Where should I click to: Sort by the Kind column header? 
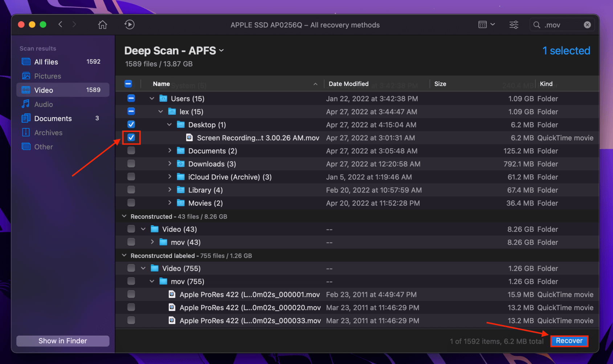pyautogui.click(x=567, y=84)
